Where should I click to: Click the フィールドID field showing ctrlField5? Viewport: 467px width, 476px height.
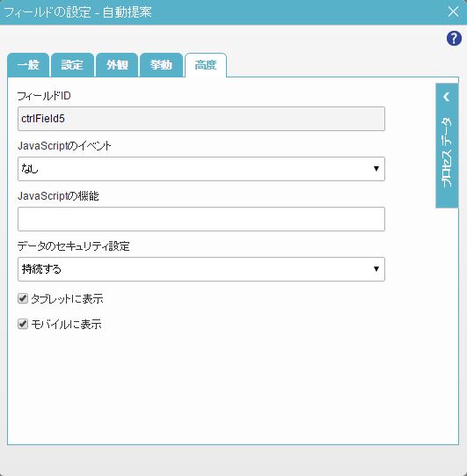(x=201, y=119)
